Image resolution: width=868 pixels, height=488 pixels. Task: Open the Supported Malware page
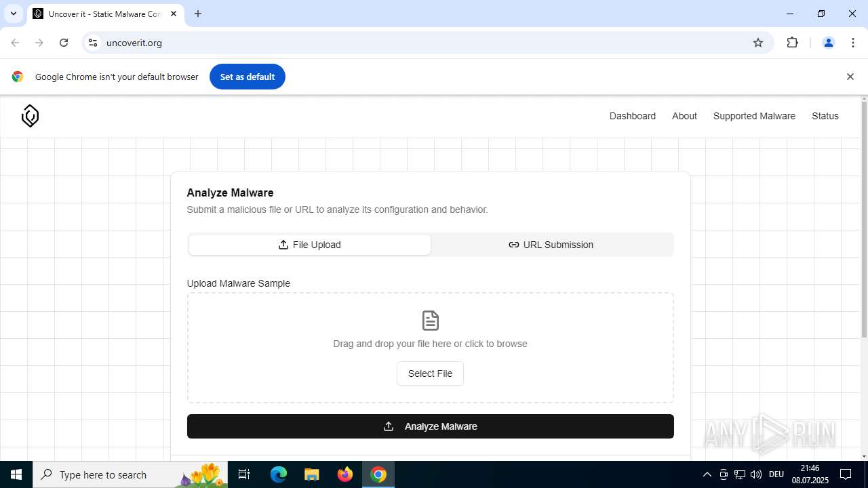coord(754,116)
